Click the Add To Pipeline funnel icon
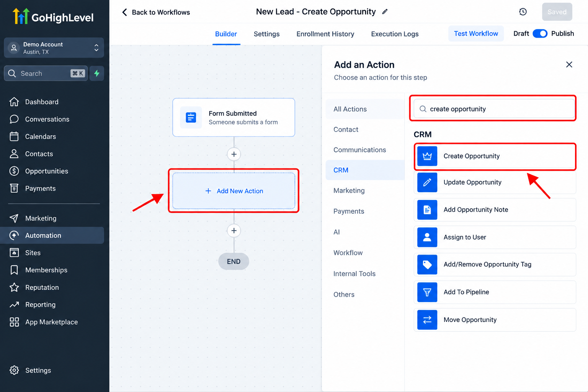Screen dimensions: 588x392 click(x=427, y=292)
